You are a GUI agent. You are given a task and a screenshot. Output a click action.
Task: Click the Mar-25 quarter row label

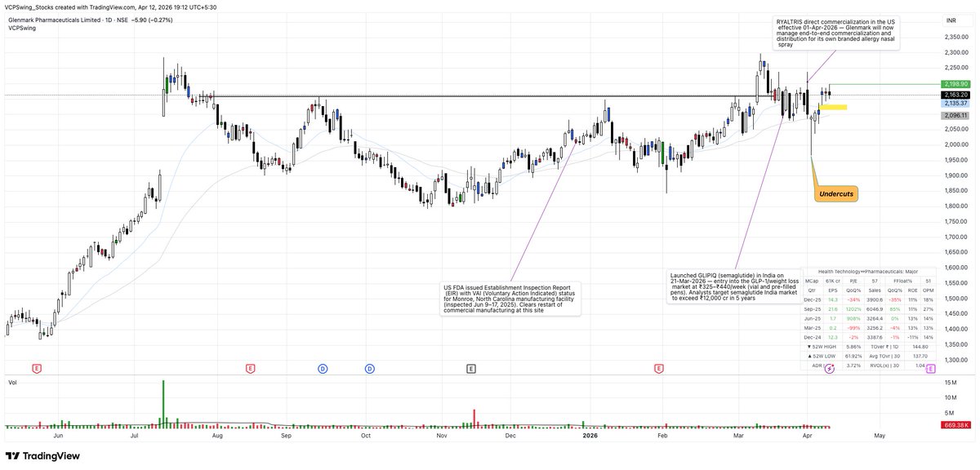pos(813,328)
